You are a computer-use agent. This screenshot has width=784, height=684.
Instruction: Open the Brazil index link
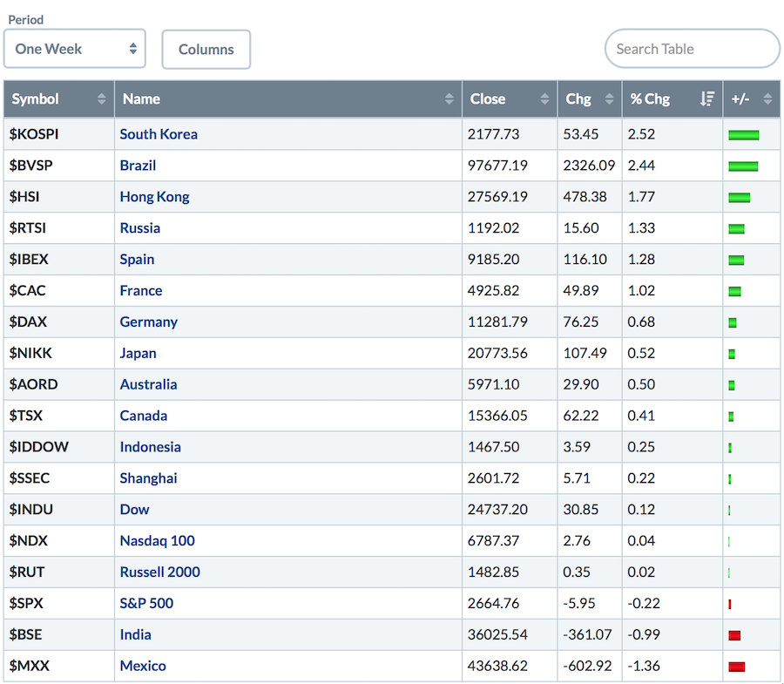138,166
